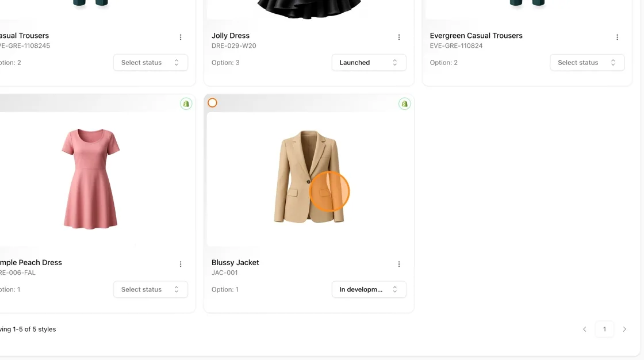Click the DRE-029-W20 style code
The image size is (644, 360).
[x=233, y=45]
